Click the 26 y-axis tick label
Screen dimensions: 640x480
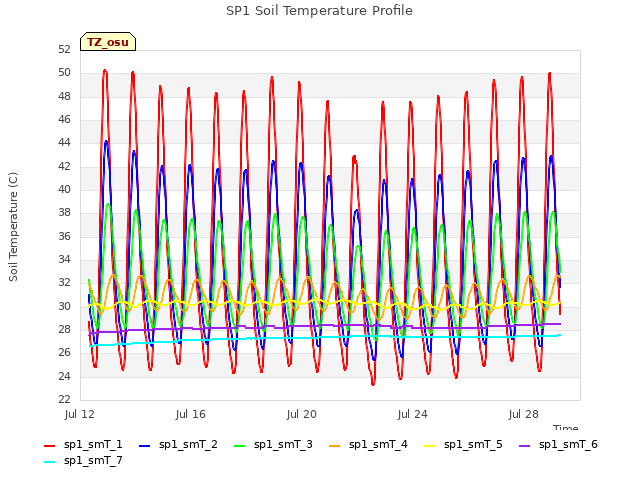click(x=64, y=353)
